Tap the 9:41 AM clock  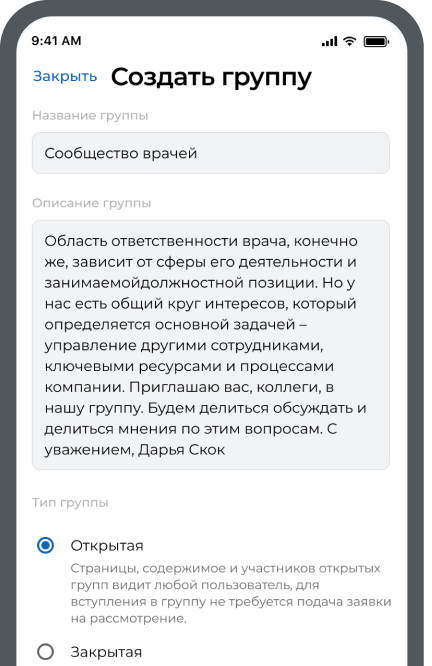pos(56,41)
